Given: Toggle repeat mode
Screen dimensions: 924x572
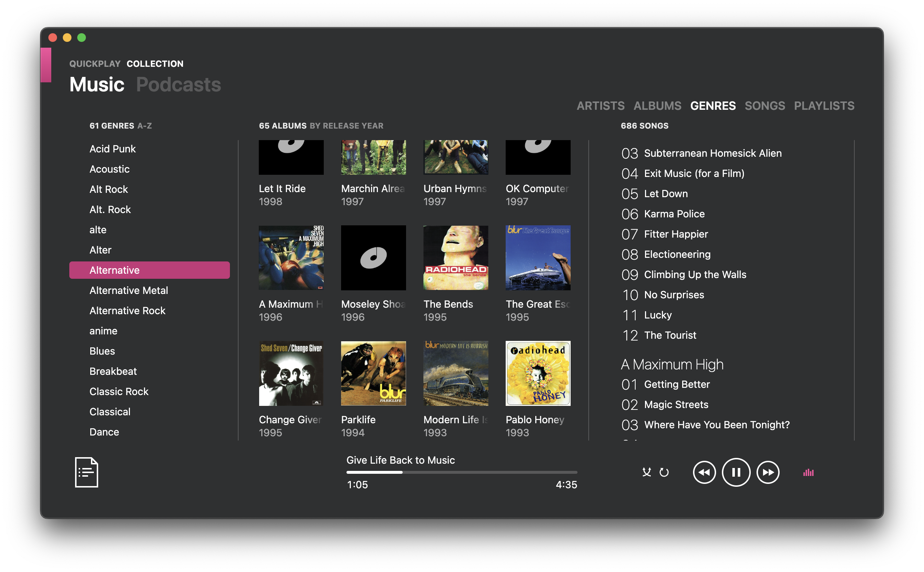Looking at the screenshot, I should 664,472.
